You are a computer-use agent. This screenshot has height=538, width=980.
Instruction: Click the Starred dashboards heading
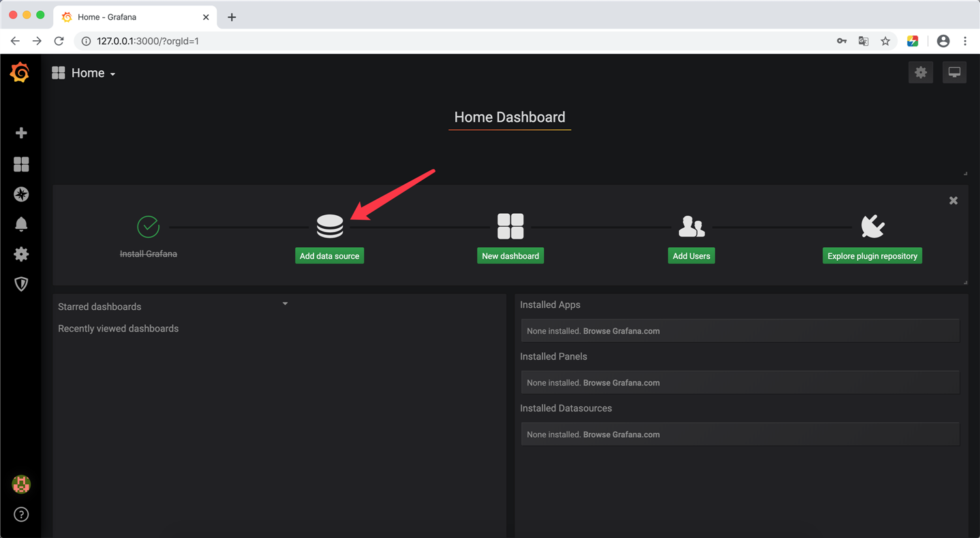pos(99,306)
